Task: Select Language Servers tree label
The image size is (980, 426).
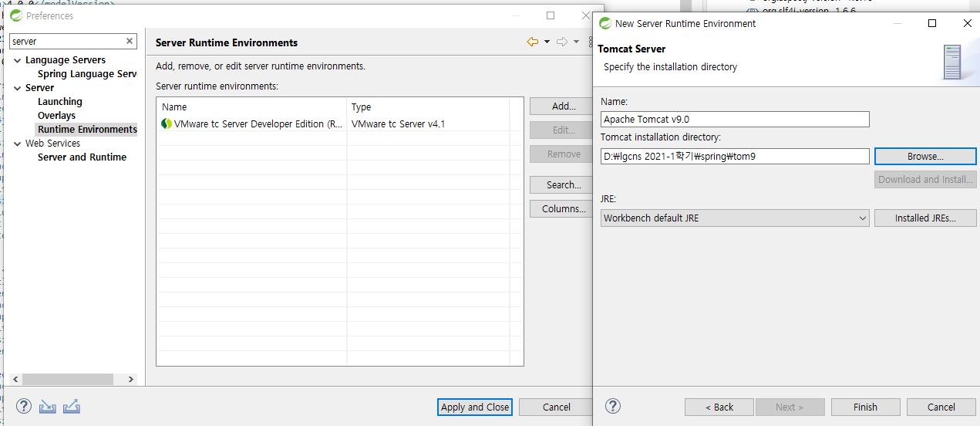Action: coord(66,60)
